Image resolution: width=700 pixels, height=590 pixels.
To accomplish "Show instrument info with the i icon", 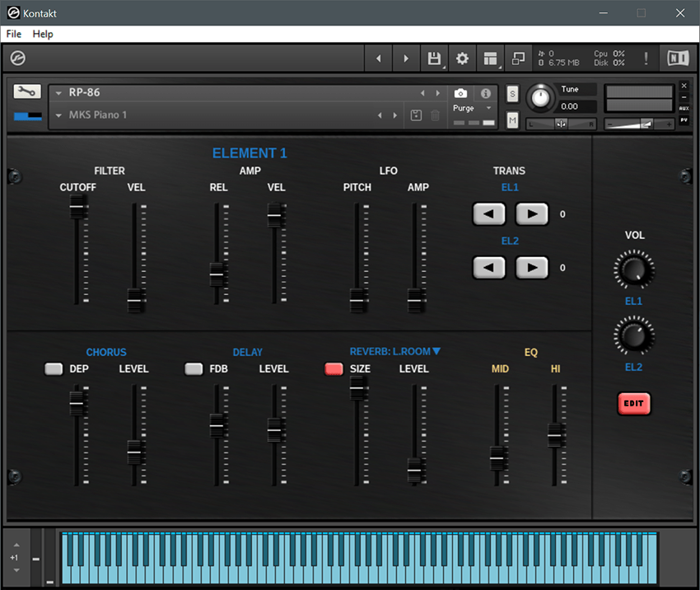I will (486, 93).
